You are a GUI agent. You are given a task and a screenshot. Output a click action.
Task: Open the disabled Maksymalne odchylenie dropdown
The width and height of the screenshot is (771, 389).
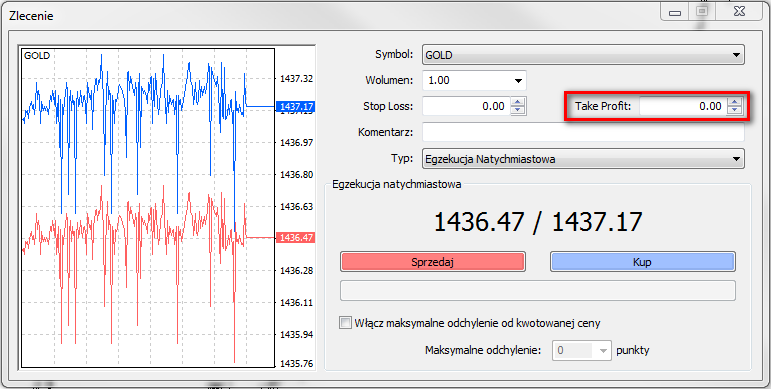(x=582, y=351)
